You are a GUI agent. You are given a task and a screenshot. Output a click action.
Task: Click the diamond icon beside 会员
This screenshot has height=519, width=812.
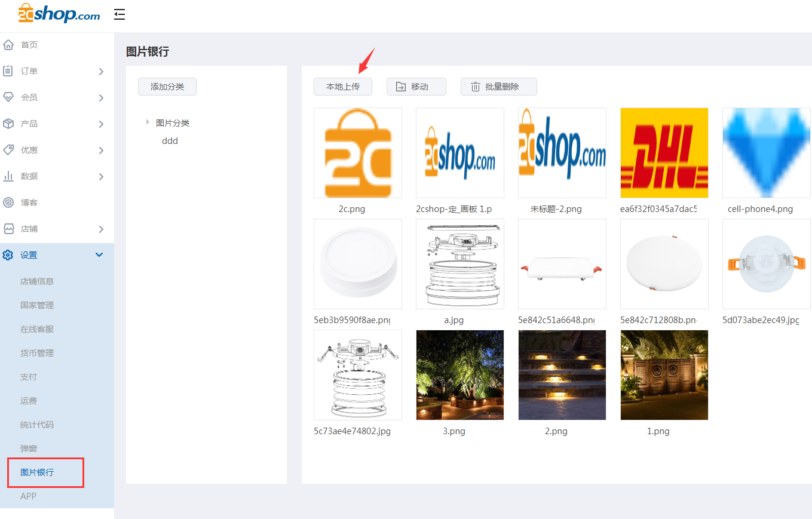8,97
